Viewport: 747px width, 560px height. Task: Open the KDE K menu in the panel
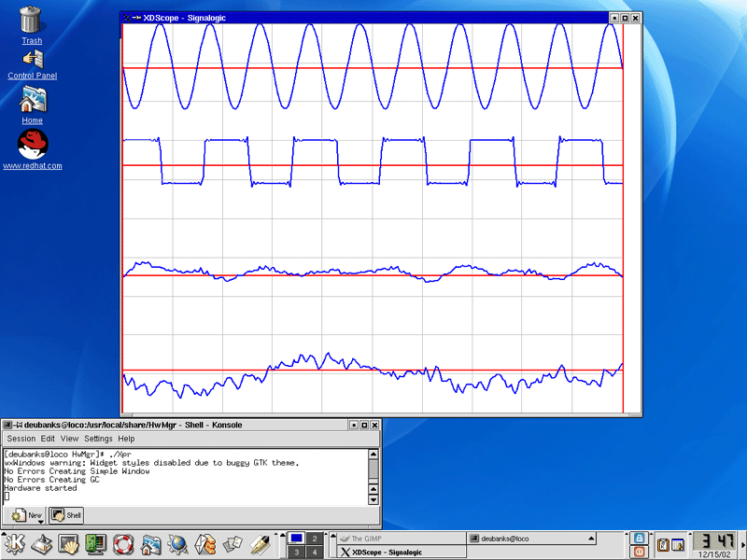(14, 544)
